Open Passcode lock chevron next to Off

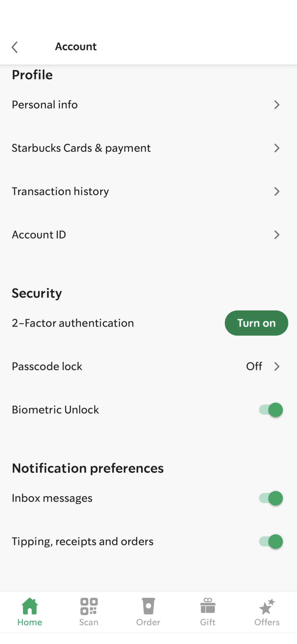tap(277, 366)
